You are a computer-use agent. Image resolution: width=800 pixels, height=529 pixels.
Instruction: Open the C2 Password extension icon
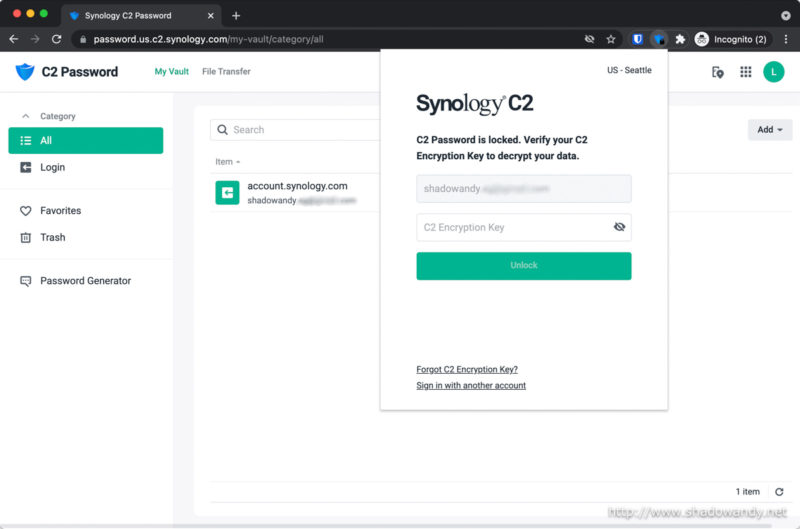659,39
